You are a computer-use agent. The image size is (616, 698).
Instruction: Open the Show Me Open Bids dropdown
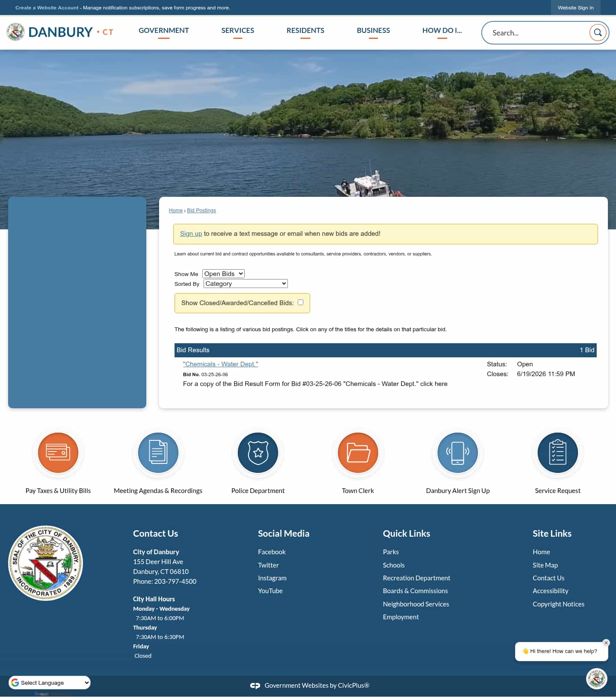pos(223,273)
